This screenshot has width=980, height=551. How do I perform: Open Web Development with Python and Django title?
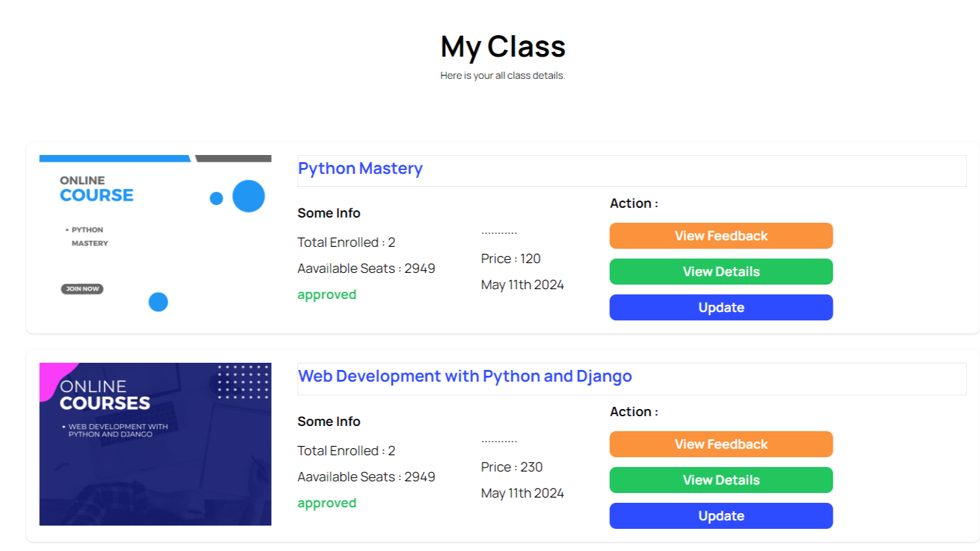[465, 376]
